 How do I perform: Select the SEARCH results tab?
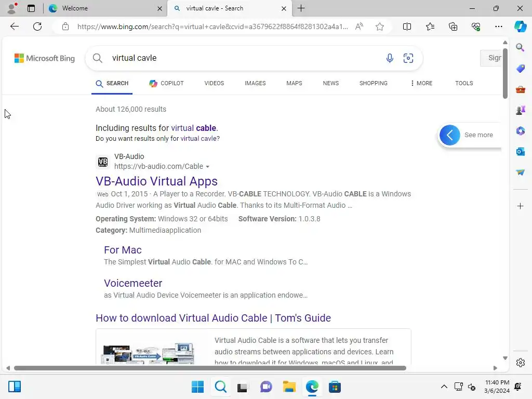point(112,84)
